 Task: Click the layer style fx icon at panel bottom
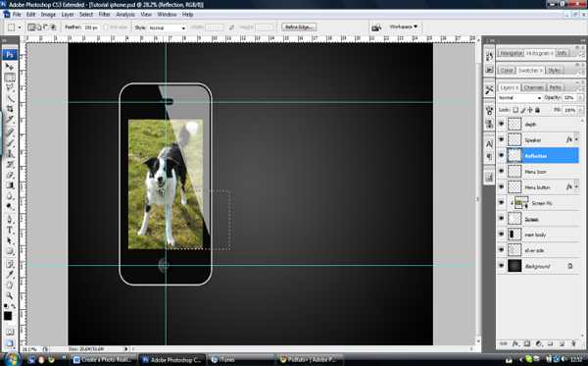[515, 343]
